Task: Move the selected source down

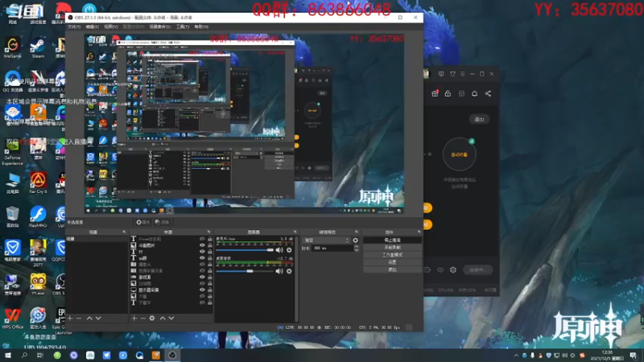Action: click(171, 318)
